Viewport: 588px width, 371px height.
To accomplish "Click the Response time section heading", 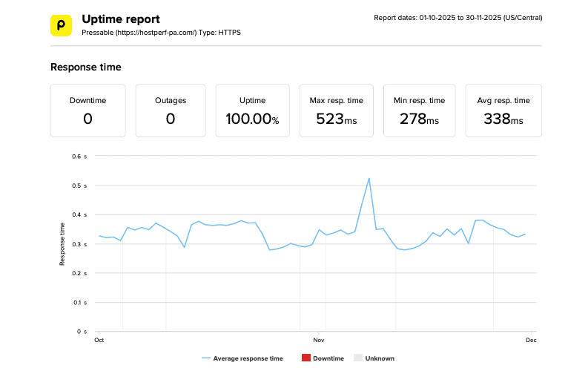I will (x=85, y=67).
